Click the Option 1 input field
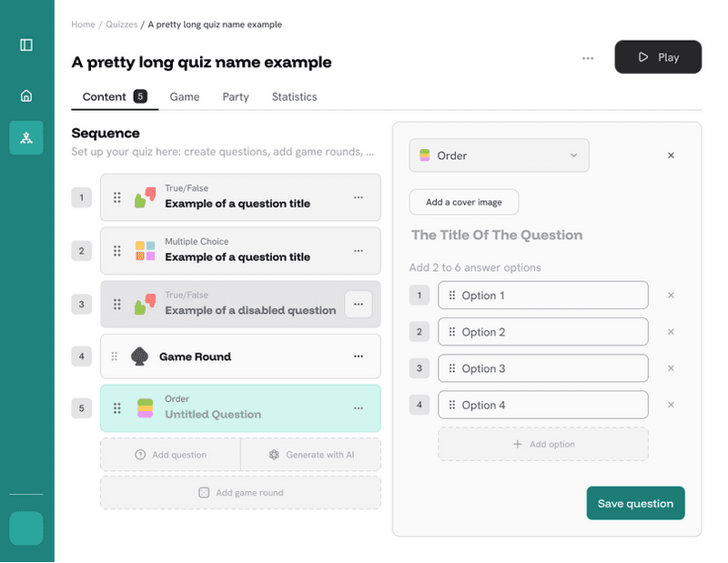Viewport: 728px width, 563px height. tap(542, 296)
